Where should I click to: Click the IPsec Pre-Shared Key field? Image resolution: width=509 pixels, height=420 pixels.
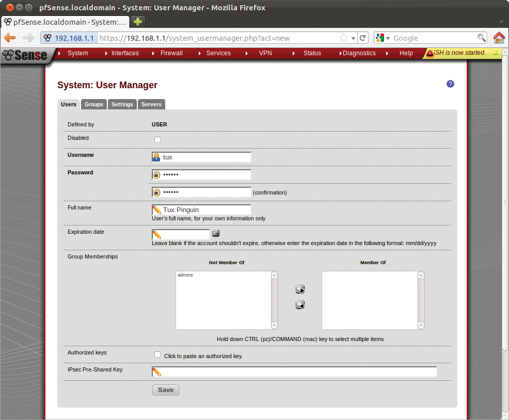click(x=294, y=371)
